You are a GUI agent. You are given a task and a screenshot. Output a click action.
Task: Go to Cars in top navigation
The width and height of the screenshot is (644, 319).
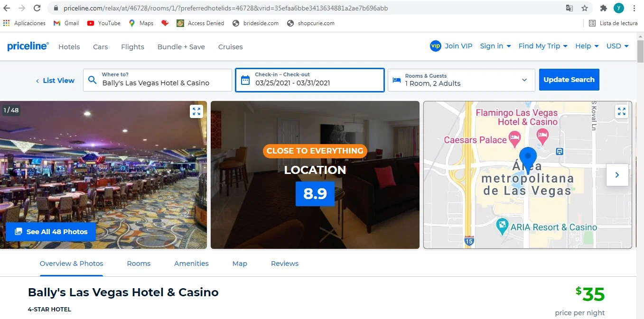(x=101, y=47)
